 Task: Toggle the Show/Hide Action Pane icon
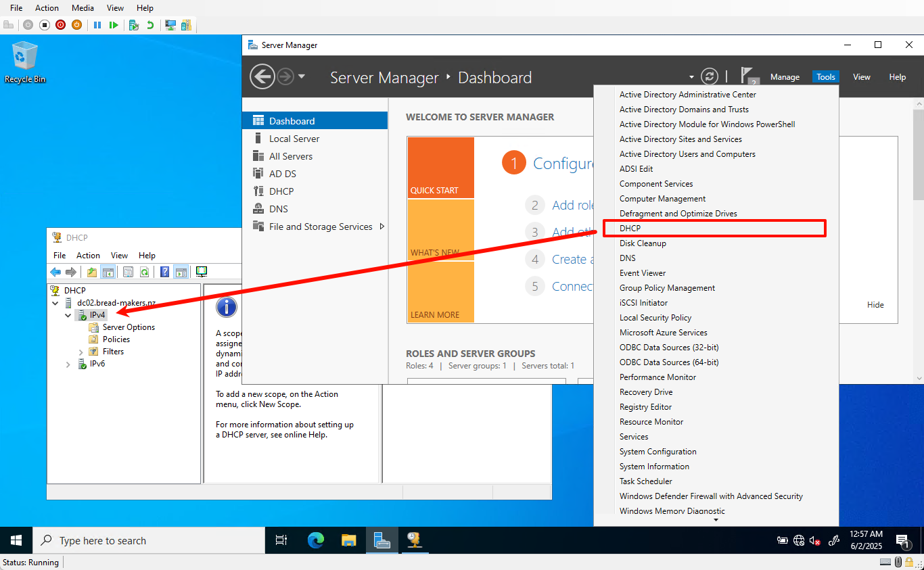[181, 272]
